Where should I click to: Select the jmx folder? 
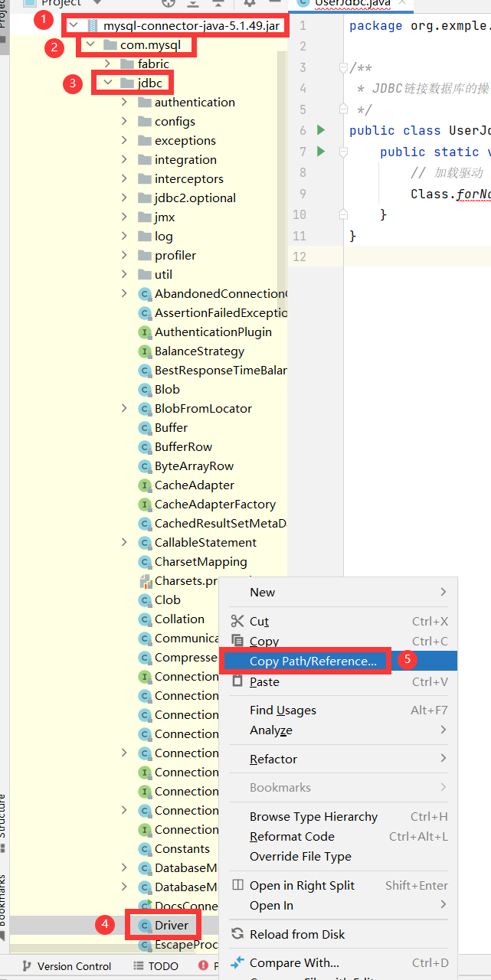coord(165,217)
